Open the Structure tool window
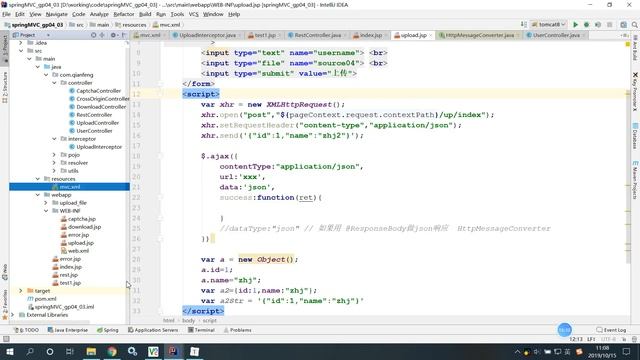 click(x=4, y=87)
